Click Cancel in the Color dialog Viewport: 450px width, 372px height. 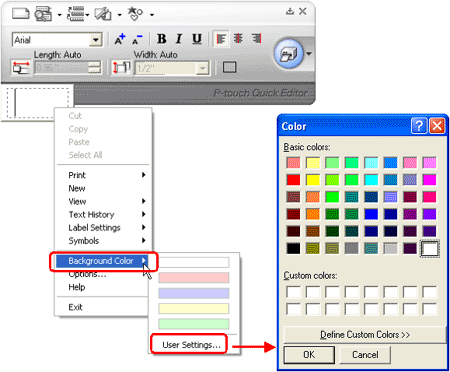point(365,355)
